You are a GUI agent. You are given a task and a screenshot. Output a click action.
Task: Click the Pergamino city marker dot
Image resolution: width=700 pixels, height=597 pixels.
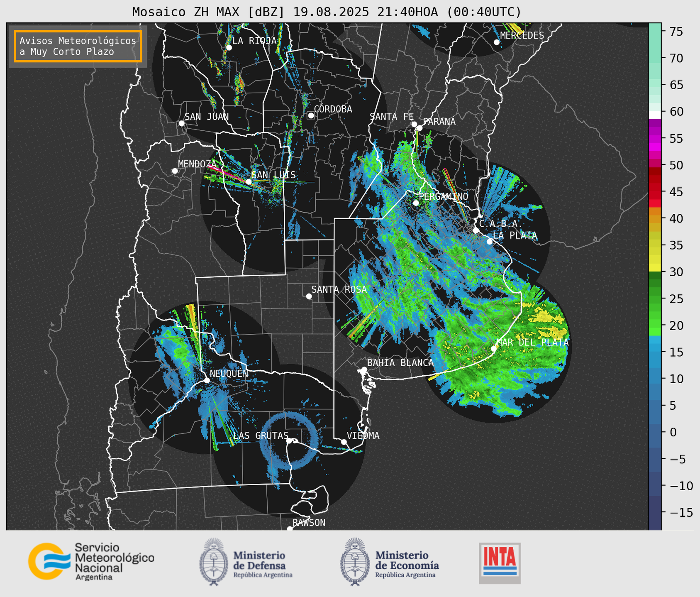coord(416,203)
